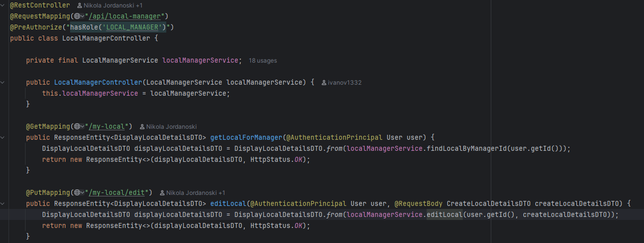Screen dimensions: 644x243
Task: Click the "/api/local-manager" URL path
Action: 125,16
